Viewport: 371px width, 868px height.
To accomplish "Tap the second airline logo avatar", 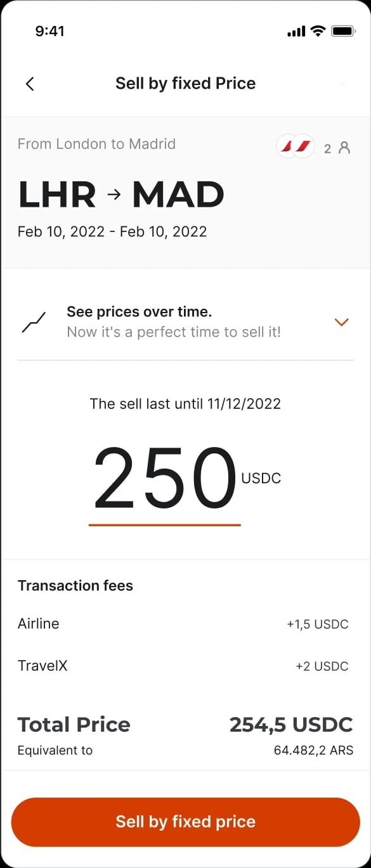I will coord(303,146).
